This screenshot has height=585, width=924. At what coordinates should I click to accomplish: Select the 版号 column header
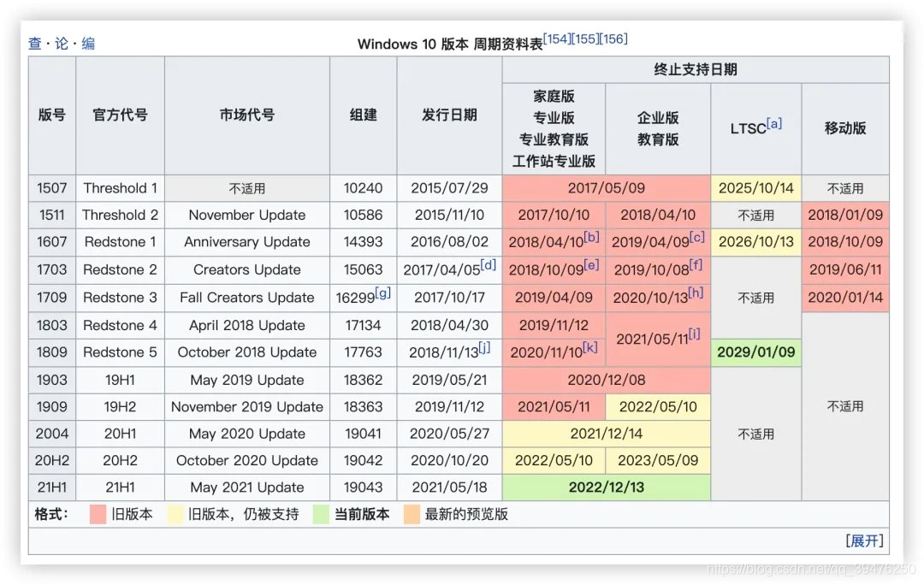tap(52, 115)
